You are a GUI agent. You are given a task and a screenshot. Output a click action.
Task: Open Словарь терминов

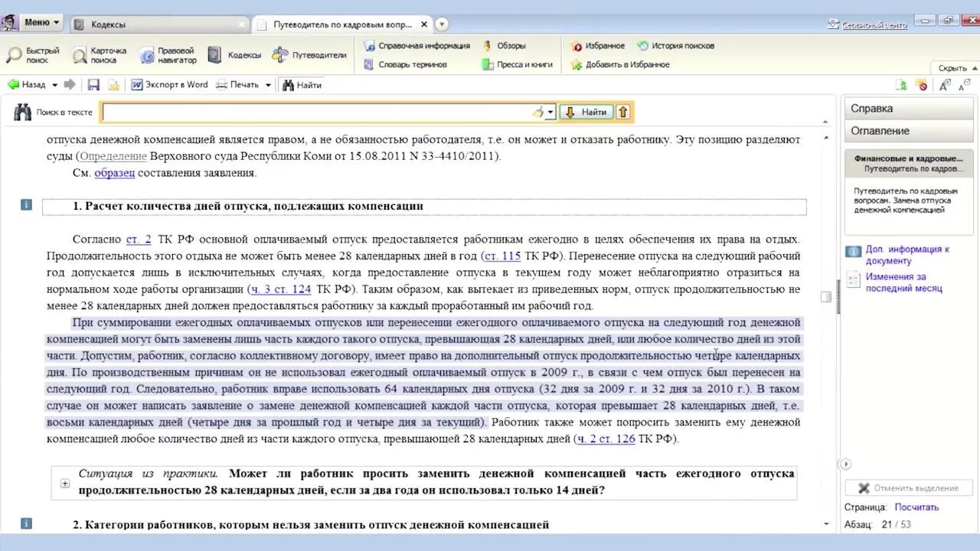405,64
